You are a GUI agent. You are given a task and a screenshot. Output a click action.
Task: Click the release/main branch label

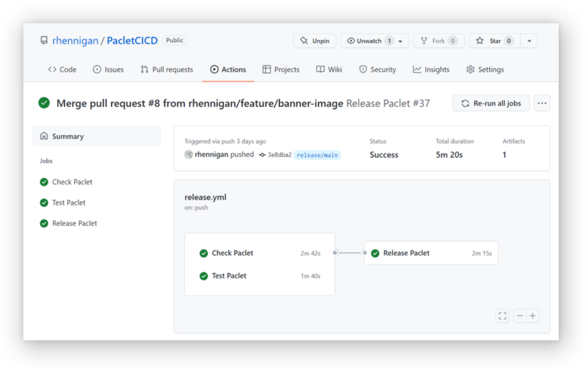[x=317, y=155]
